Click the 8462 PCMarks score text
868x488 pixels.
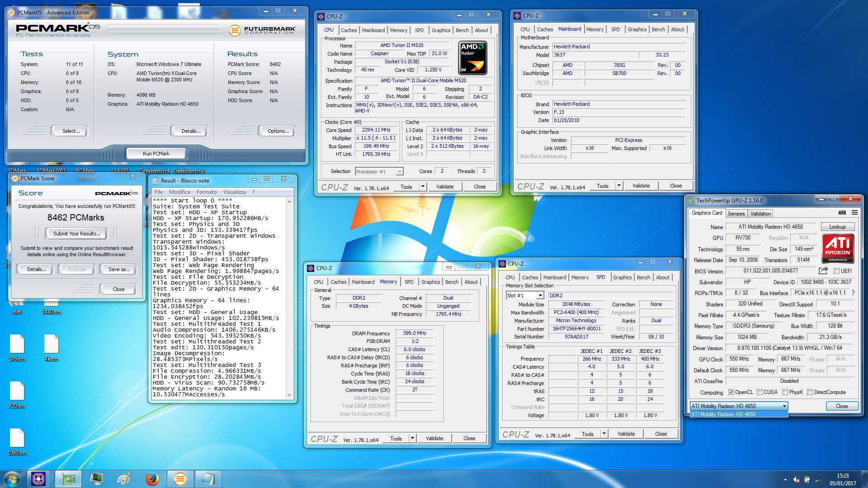(x=76, y=218)
